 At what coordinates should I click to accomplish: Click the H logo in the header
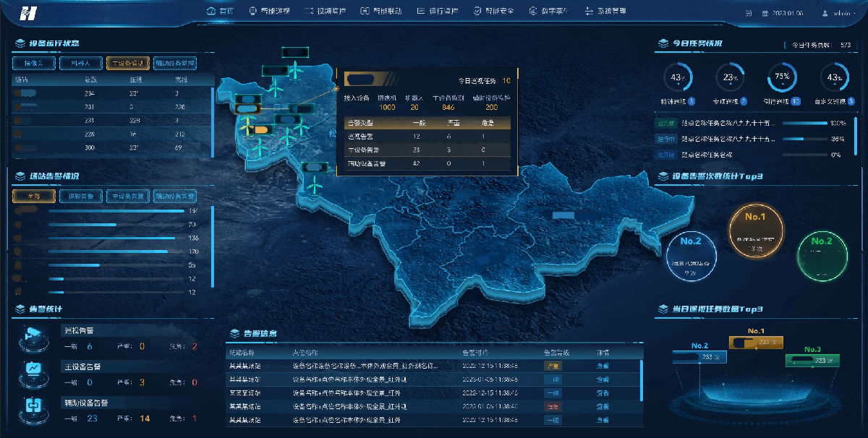pyautogui.click(x=28, y=12)
